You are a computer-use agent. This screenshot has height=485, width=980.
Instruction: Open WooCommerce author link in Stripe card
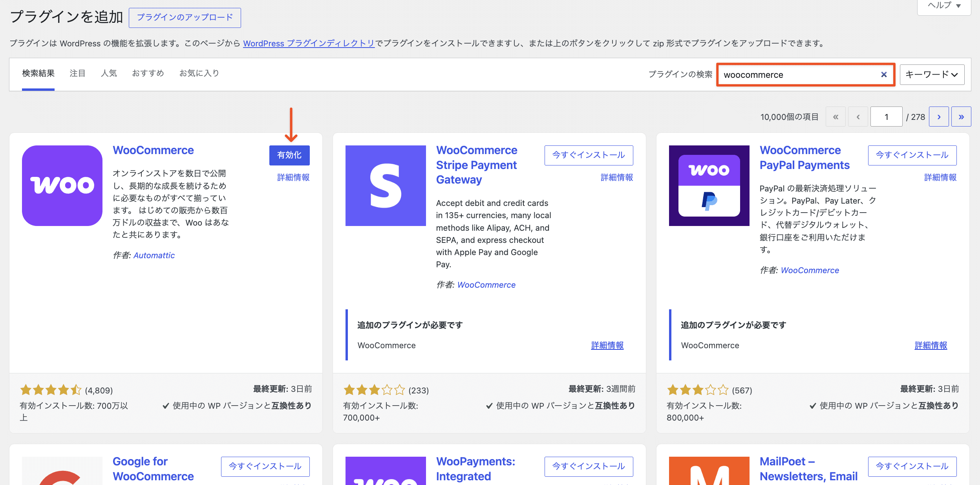click(x=486, y=285)
